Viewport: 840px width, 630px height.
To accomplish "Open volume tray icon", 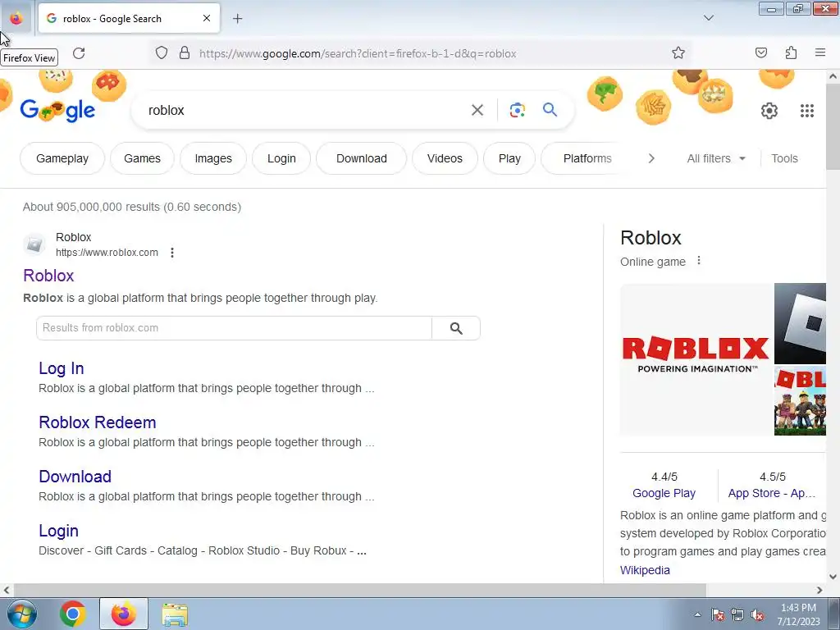I will (757, 614).
